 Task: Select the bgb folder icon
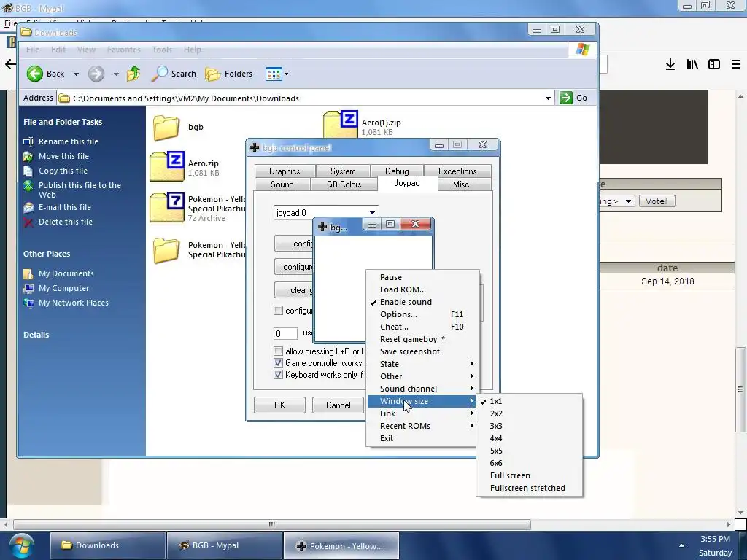(x=166, y=127)
